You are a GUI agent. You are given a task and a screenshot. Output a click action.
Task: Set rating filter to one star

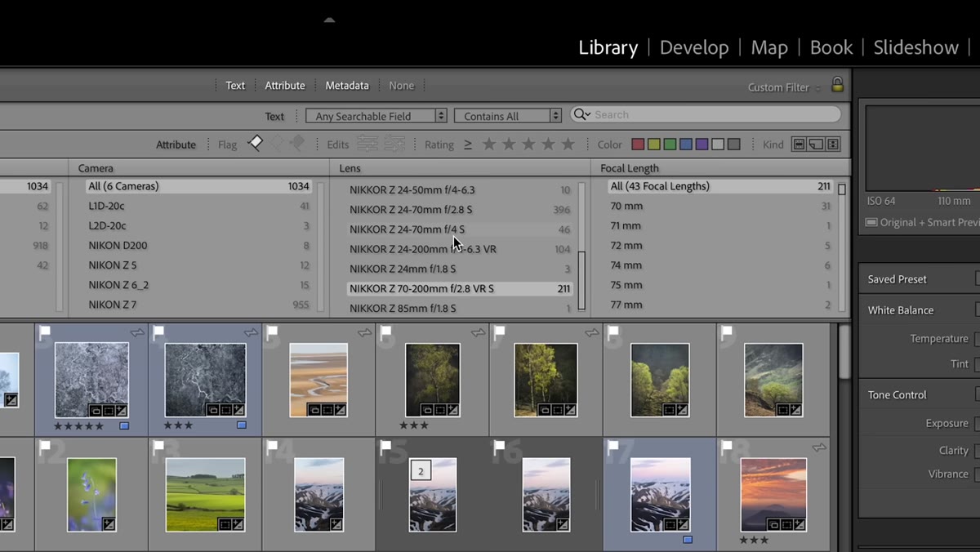click(x=489, y=144)
